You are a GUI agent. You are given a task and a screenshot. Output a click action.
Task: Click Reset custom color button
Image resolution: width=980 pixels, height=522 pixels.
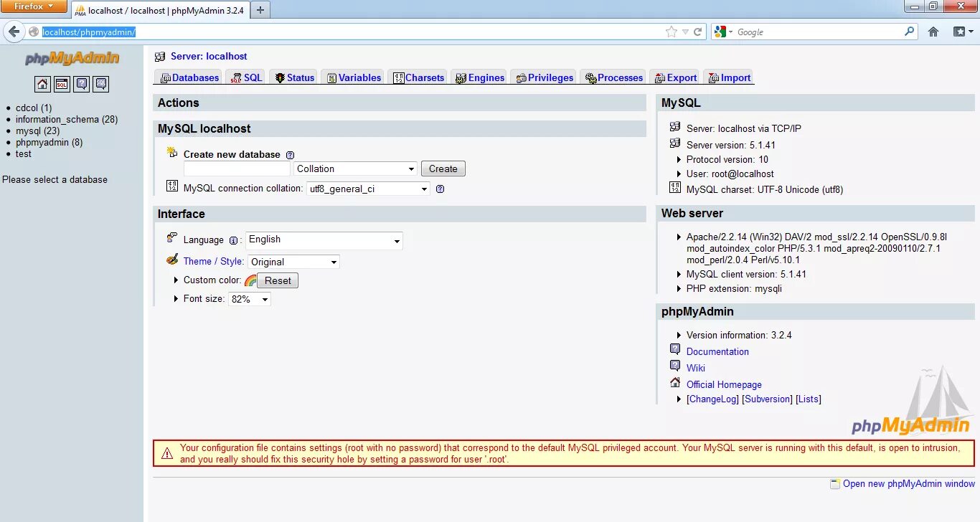278,281
